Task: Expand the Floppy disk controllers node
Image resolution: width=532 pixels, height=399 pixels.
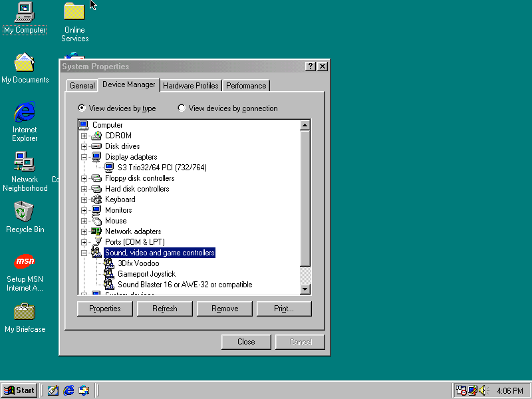Action: click(84, 178)
